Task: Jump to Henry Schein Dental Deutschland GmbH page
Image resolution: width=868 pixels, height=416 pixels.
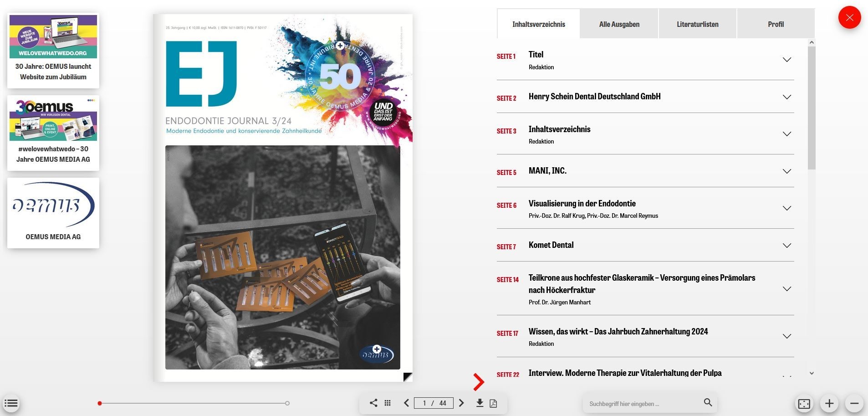Action: (x=594, y=97)
